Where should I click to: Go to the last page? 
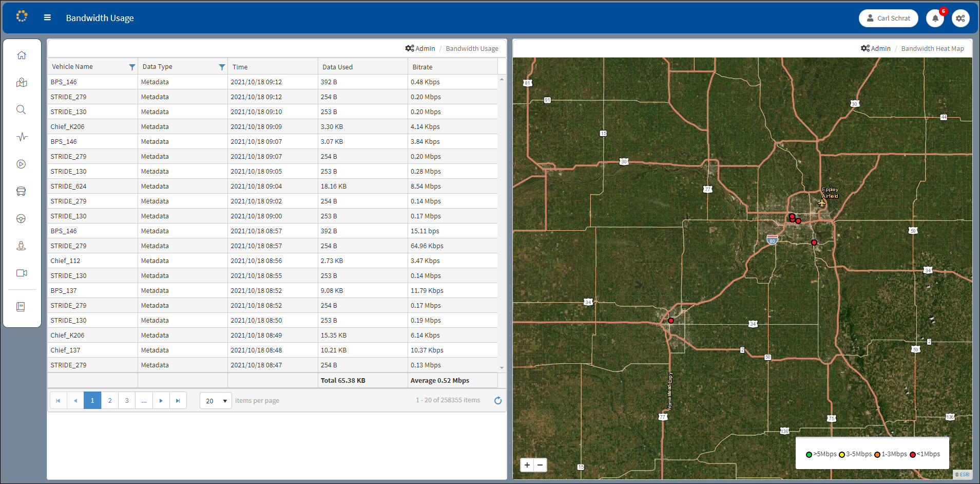click(178, 400)
